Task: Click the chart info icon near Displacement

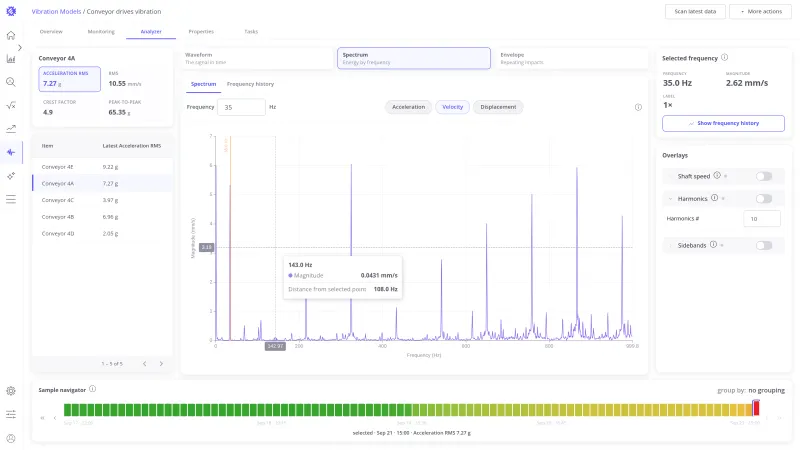Action: point(638,107)
